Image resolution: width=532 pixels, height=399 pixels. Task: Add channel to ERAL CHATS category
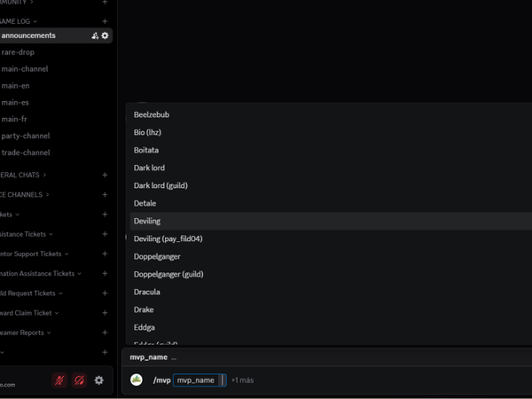[105, 175]
